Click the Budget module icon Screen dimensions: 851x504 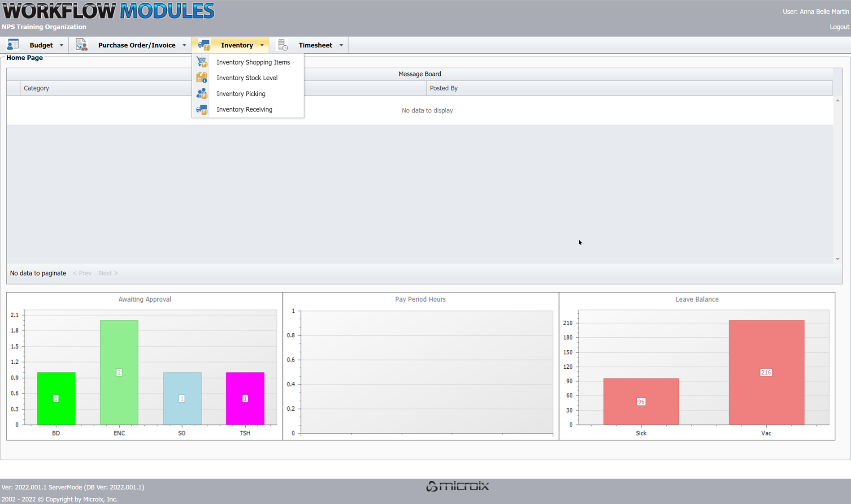tap(13, 45)
